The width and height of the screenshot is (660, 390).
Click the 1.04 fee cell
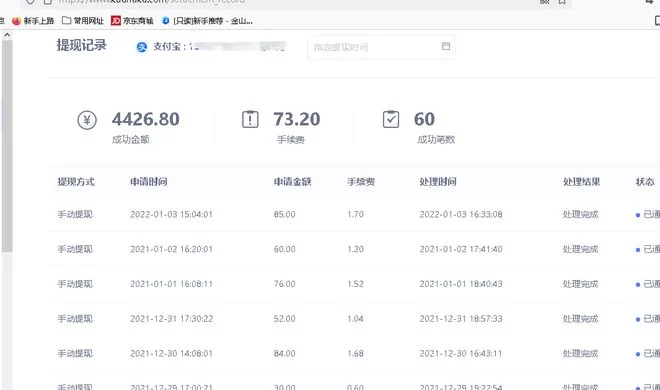[355, 319]
